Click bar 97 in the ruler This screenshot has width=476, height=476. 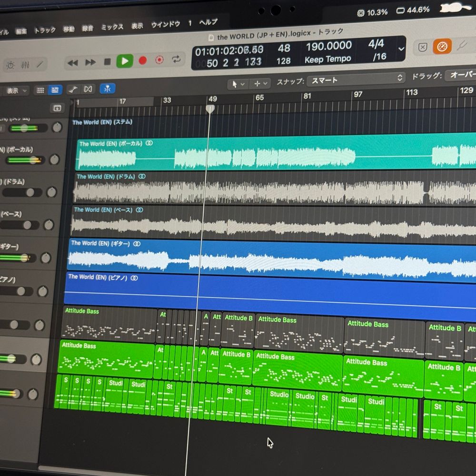tap(358, 94)
